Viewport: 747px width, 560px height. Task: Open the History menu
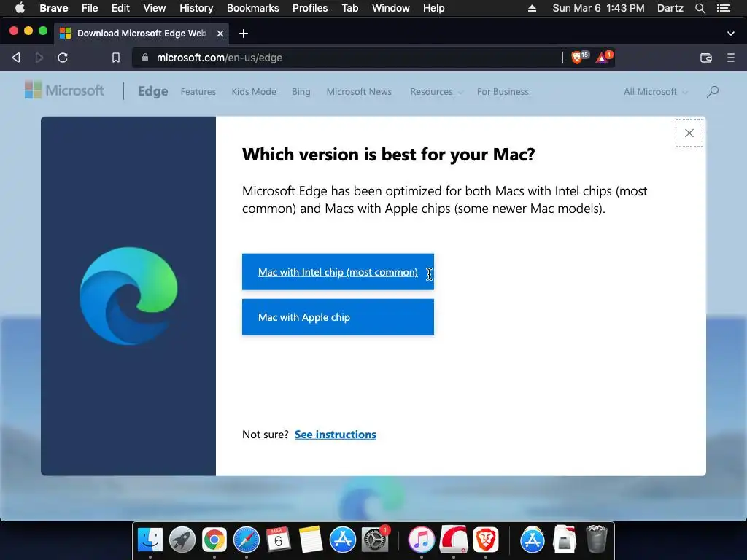(196, 8)
